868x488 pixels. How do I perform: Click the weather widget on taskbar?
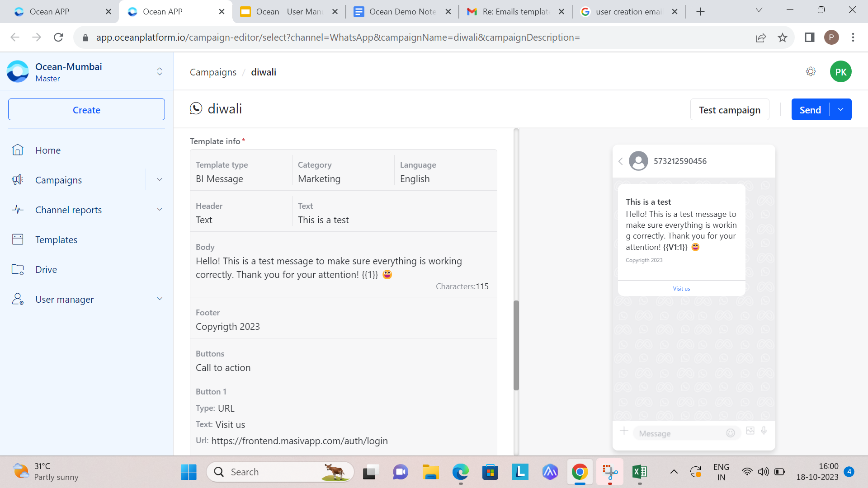(46, 472)
